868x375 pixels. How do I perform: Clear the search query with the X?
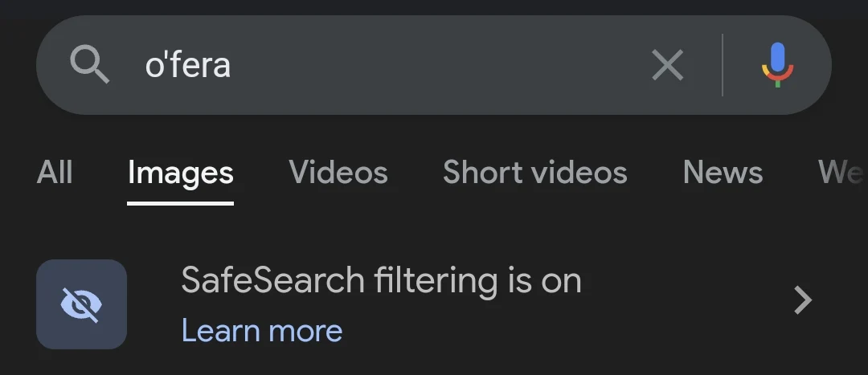coord(667,65)
